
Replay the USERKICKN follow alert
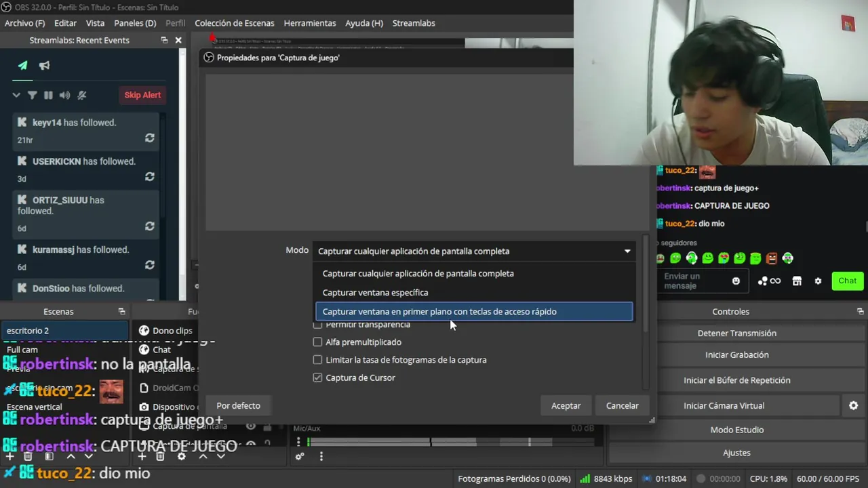149,176
